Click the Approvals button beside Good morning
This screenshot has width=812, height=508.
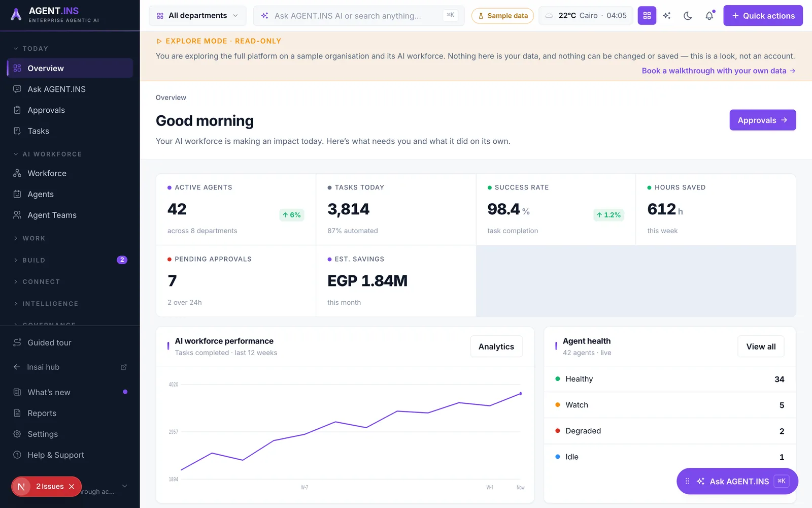point(762,120)
